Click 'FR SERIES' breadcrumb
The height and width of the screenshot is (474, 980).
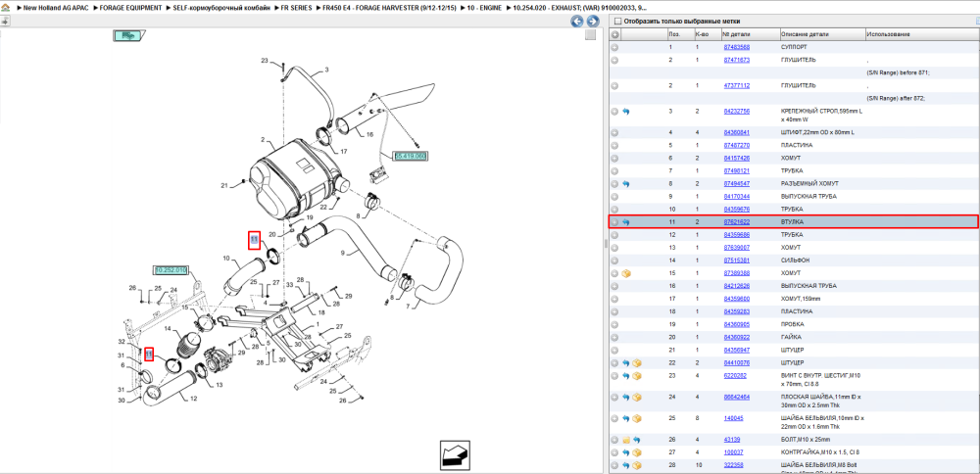(x=297, y=7)
